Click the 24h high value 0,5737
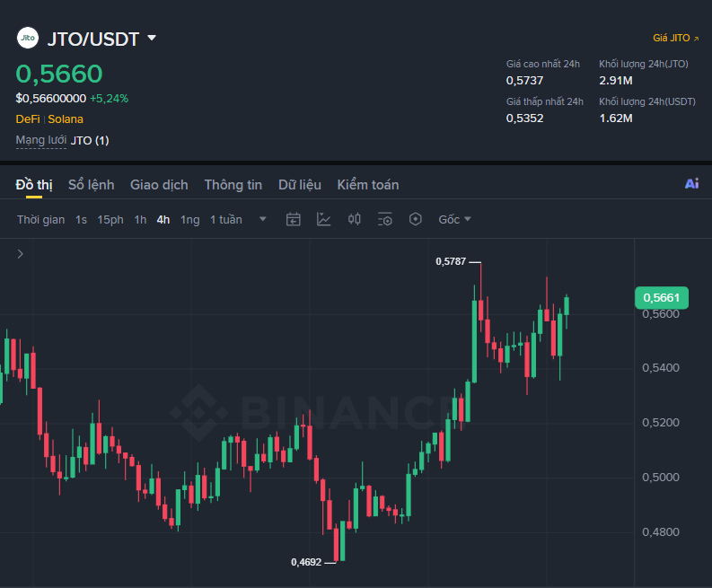Viewport: 712px width, 588px height. [525, 81]
